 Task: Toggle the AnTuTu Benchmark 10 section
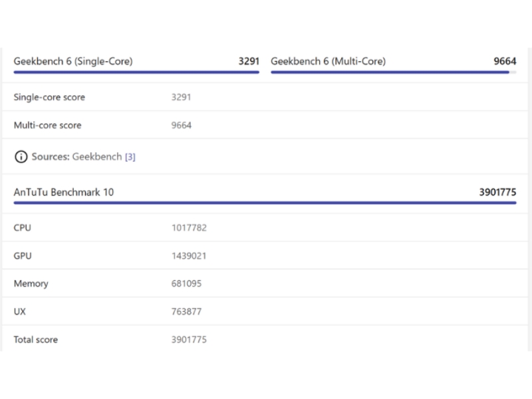65,192
